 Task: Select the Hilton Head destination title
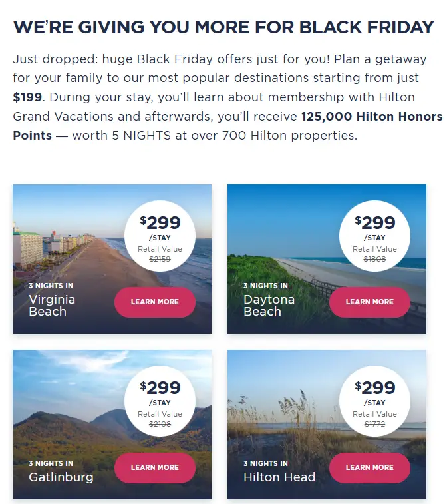(279, 477)
